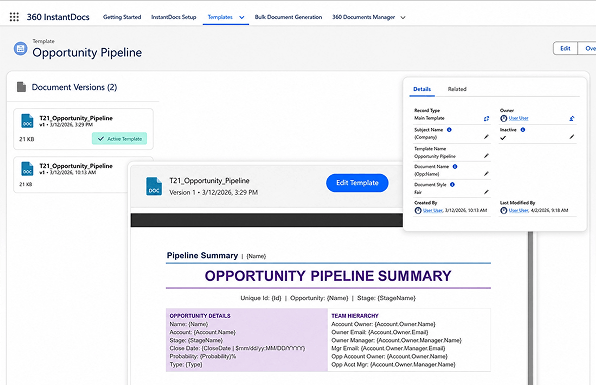Edit the Subject Name field pencil

click(486, 137)
